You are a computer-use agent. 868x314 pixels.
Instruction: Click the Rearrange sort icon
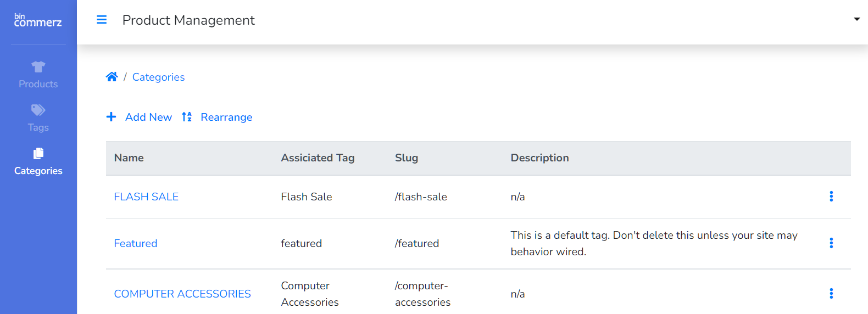187,117
